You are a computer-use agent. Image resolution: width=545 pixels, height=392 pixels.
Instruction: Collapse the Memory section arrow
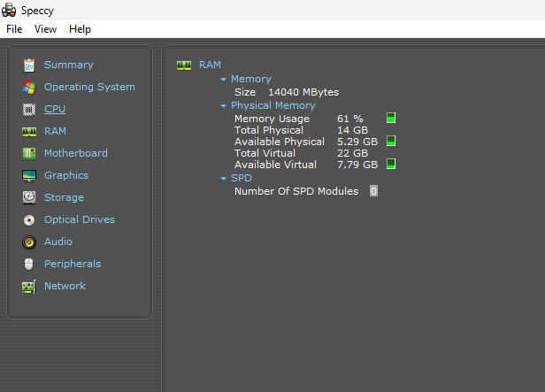tap(223, 80)
